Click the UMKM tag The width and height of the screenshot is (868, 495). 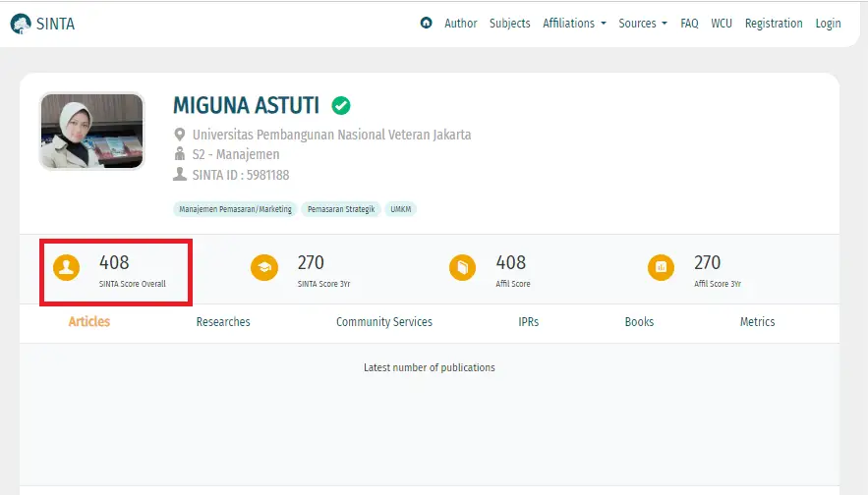(401, 209)
